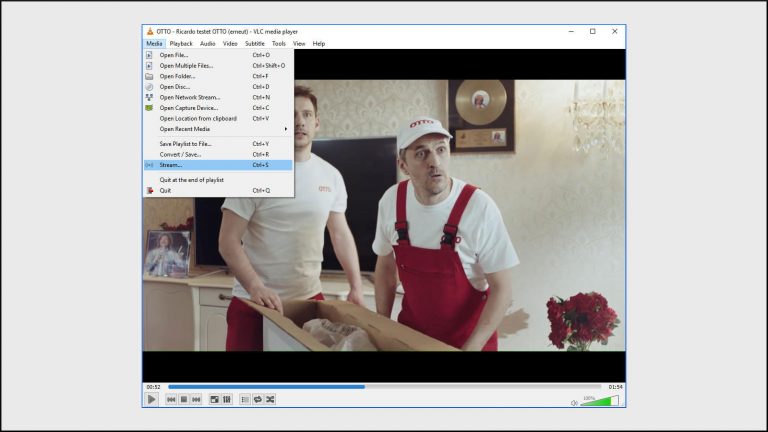Open the View menu
Image resolution: width=768 pixels, height=432 pixels.
click(x=299, y=44)
